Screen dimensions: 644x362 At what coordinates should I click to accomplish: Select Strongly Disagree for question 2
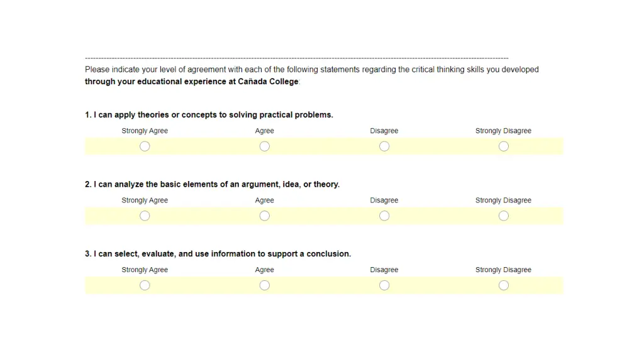pos(504,216)
